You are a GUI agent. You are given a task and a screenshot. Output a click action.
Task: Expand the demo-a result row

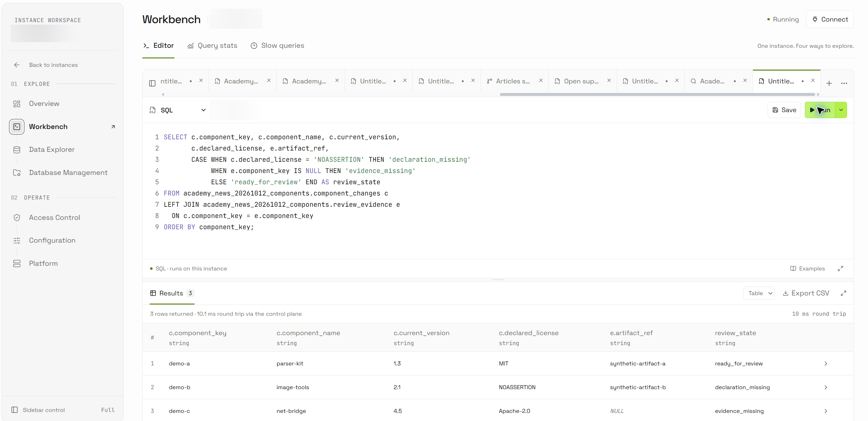[826, 364]
